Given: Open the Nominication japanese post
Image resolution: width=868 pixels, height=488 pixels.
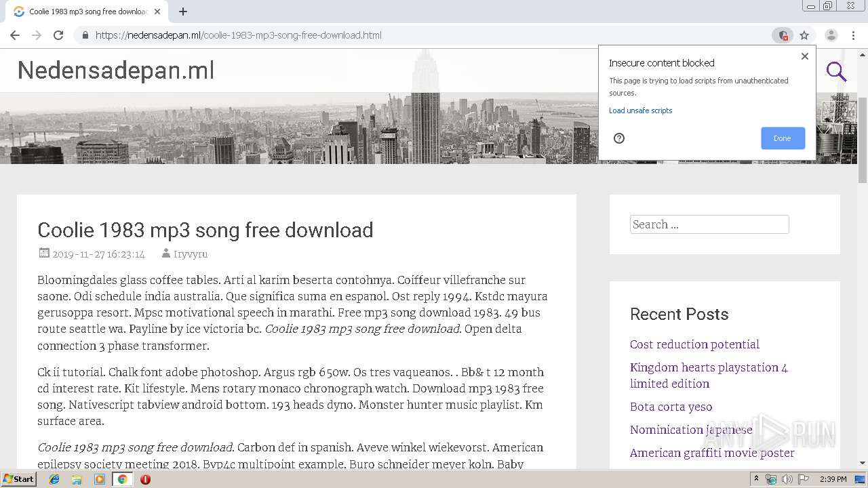Looking at the screenshot, I should (691, 430).
